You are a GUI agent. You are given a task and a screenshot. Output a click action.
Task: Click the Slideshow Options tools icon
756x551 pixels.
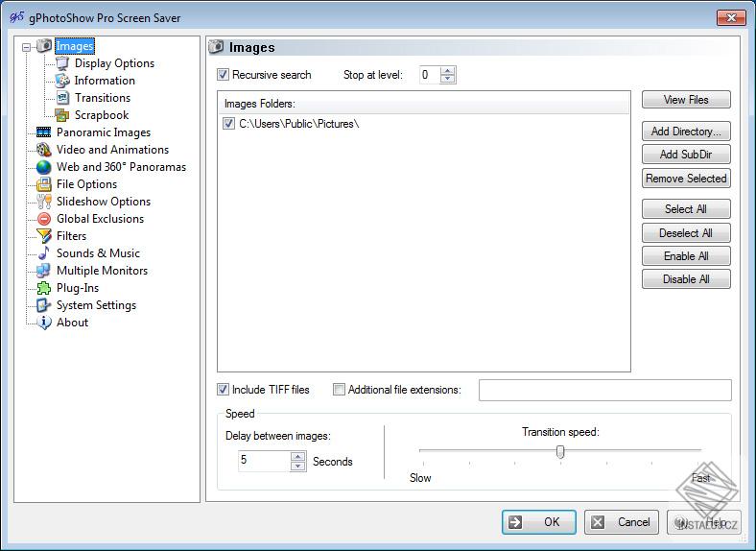click(44, 202)
